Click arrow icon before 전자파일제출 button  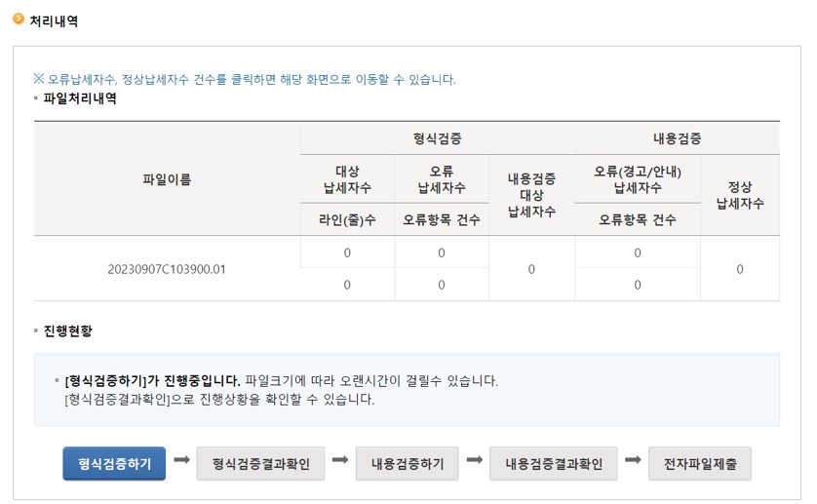click(x=633, y=460)
